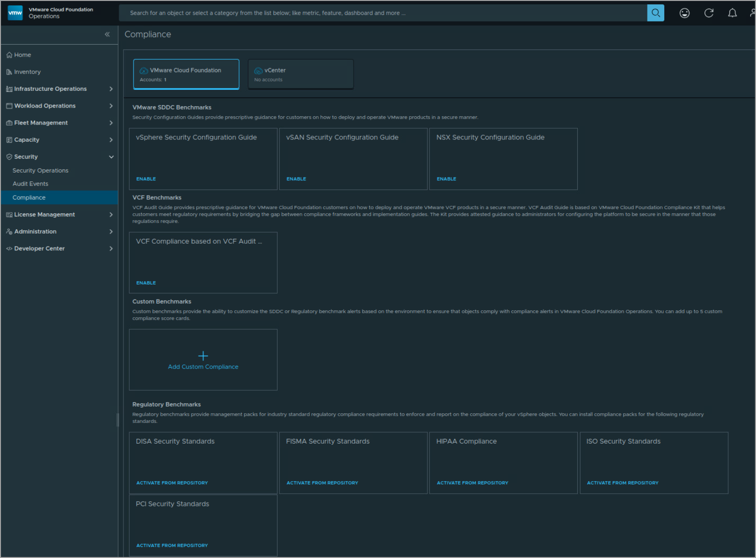Click the DISA Security Standards title
756x558 pixels.
click(175, 442)
